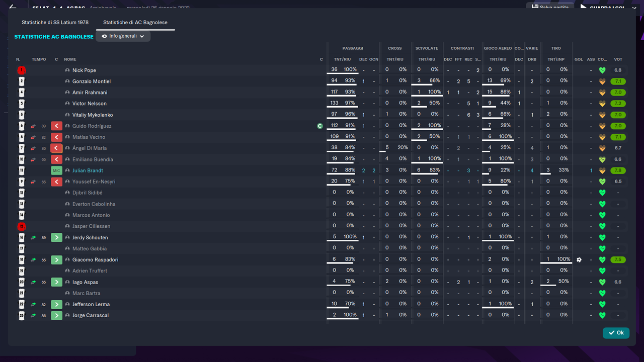This screenshot has height=362, width=644.
Task: Click green substituted-on arrow for Jerdy Schouten
Action: tap(56, 237)
